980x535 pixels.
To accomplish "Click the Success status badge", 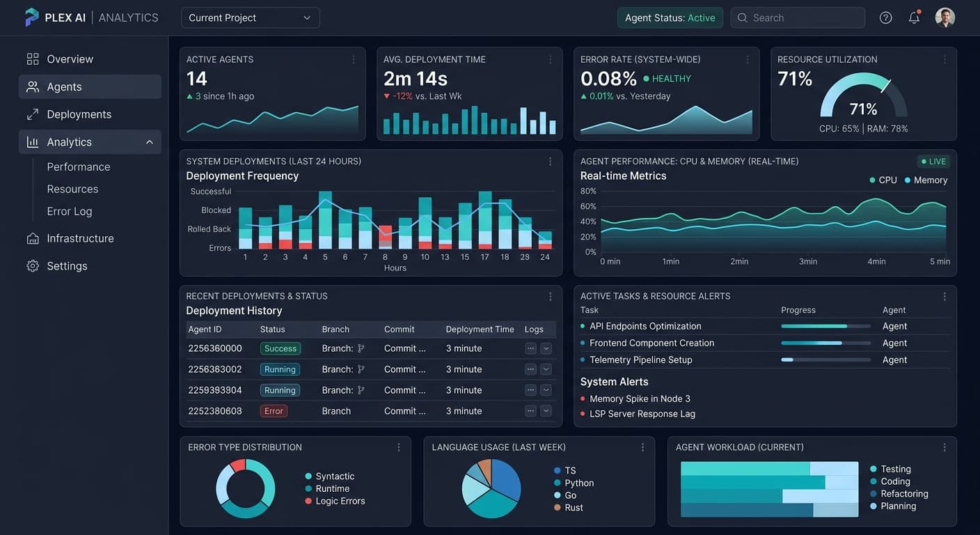I will click(280, 348).
